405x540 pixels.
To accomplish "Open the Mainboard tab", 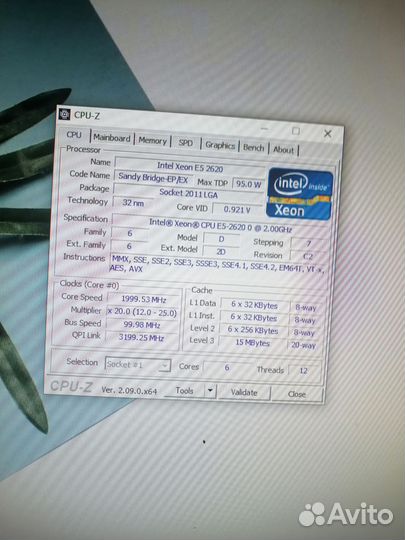I will click(x=112, y=138).
